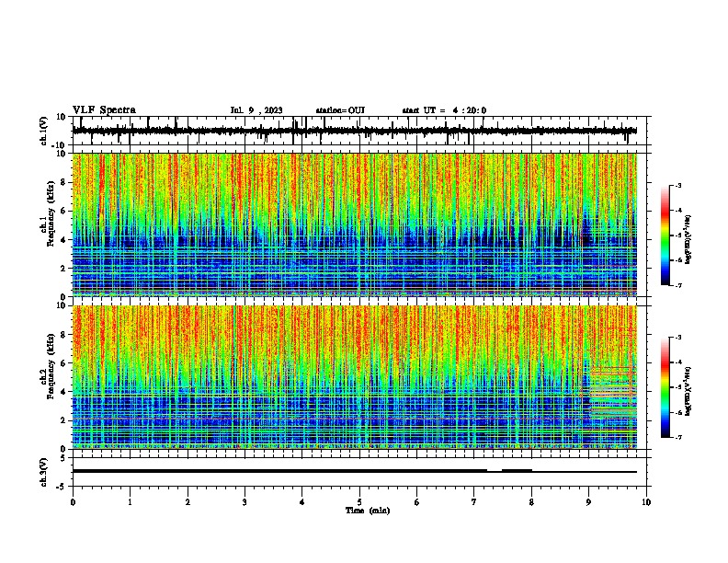Click the ch.1 voltage waveform panel
Viewport: 728px width, 563px height.
point(361,131)
